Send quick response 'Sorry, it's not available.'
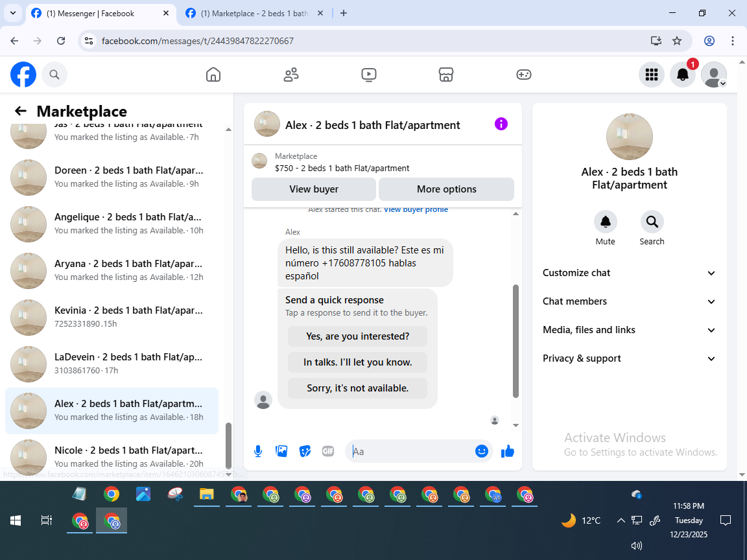The image size is (747, 560). click(357, 388)
